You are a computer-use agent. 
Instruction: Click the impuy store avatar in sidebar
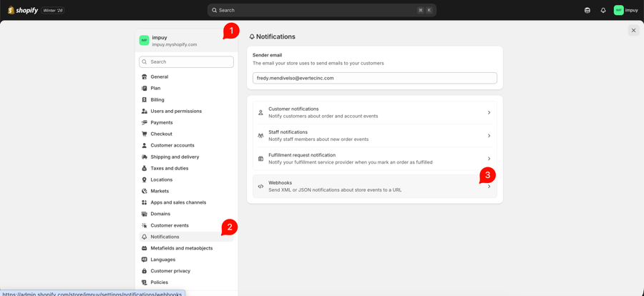[145, 40]
